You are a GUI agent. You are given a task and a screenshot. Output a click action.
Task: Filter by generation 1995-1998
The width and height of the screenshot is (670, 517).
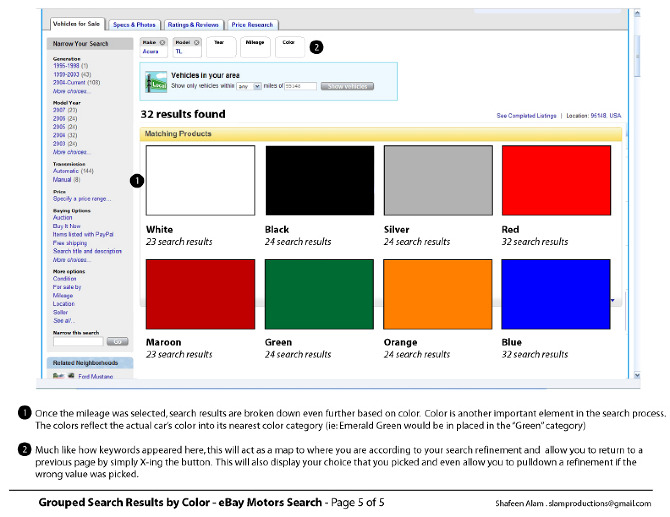66,66
